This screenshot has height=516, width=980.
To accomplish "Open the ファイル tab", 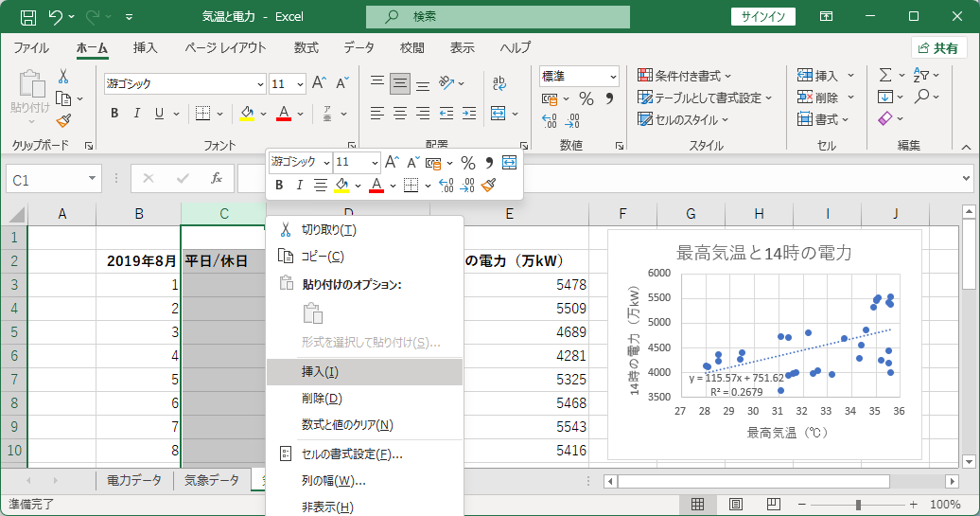I will 31,48.
